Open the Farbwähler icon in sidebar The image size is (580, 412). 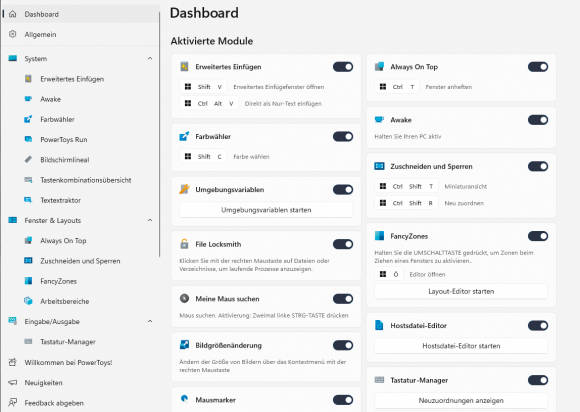(x=28, y=119)
